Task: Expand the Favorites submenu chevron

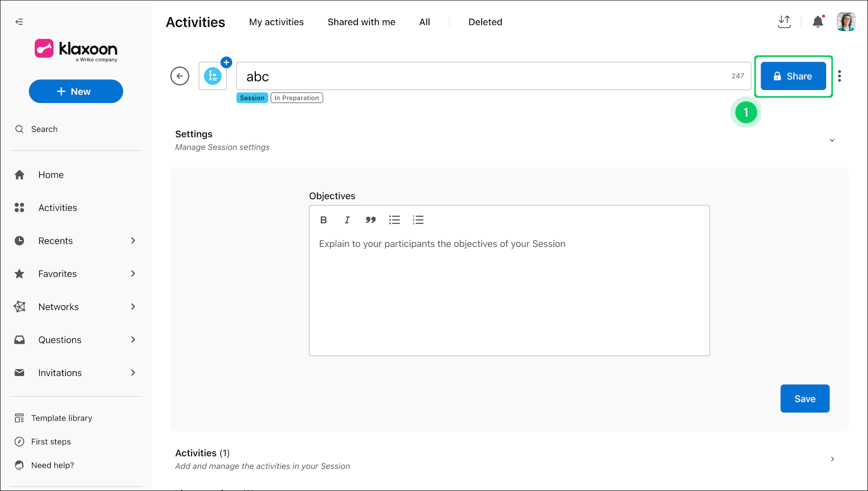Action: point(133,274)
